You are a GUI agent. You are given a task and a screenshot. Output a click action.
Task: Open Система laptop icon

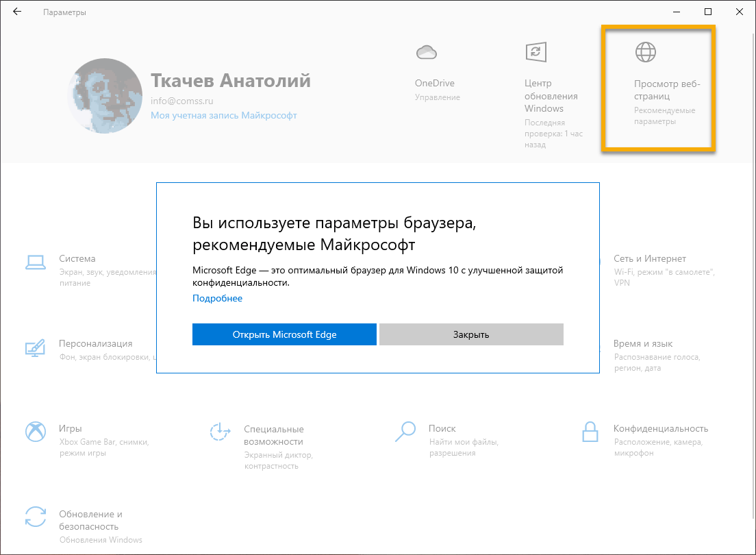36,262
